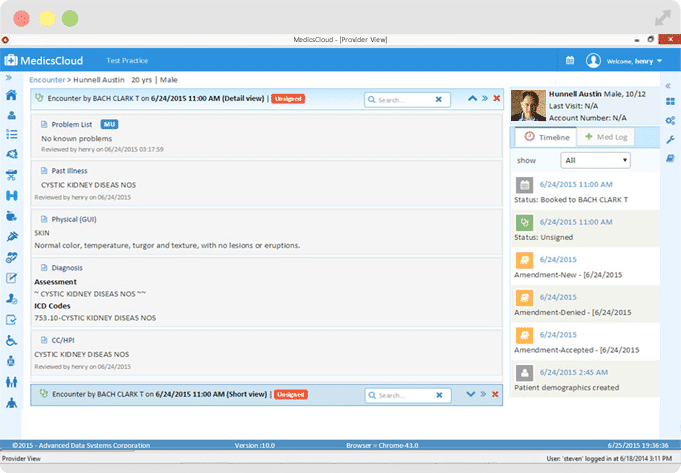Viewport: 681px width, 473px height.
Task: Click the CC/HPI section document icon
Action: pos(44,340)
